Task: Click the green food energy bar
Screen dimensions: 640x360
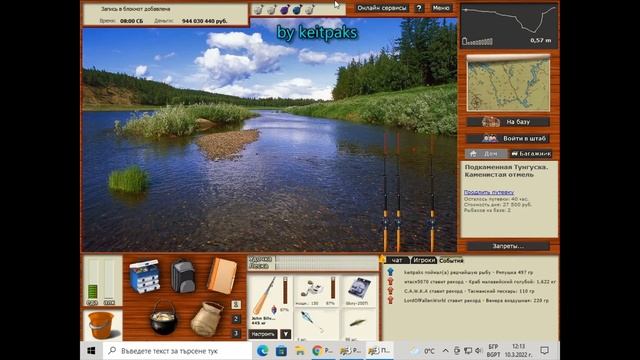Action: [x=93, y=291]
